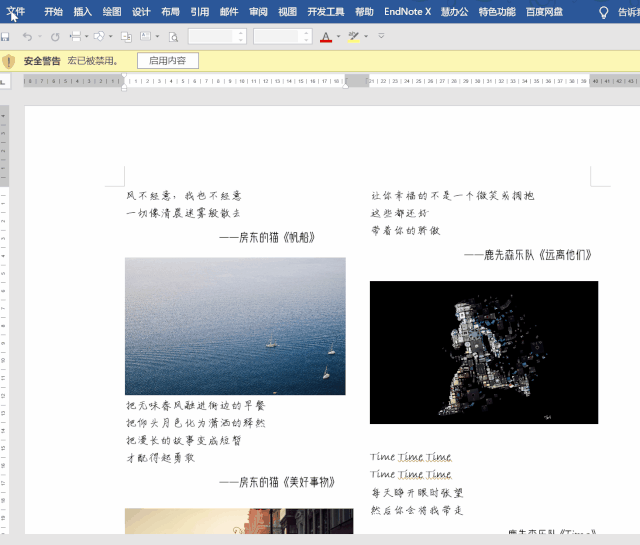Click the 启用内容 button
Viewport: 640px width, 545px height.
tap(167, 61)
